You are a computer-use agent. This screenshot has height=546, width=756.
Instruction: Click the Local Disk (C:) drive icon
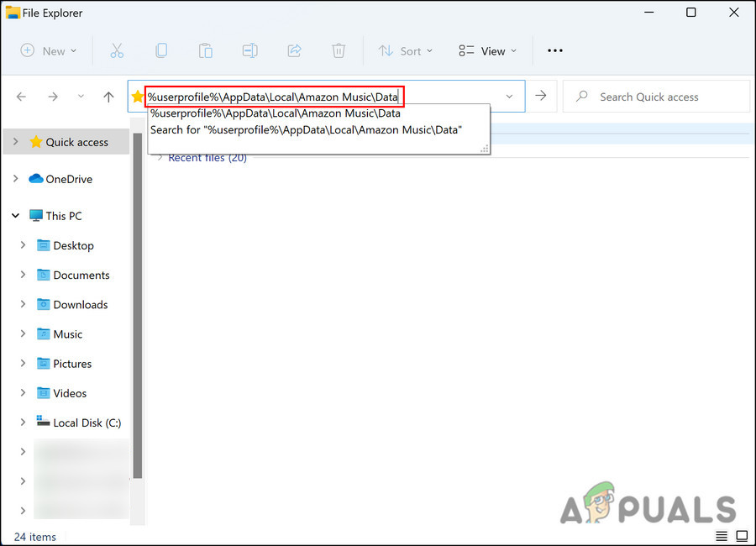(44, 421)
